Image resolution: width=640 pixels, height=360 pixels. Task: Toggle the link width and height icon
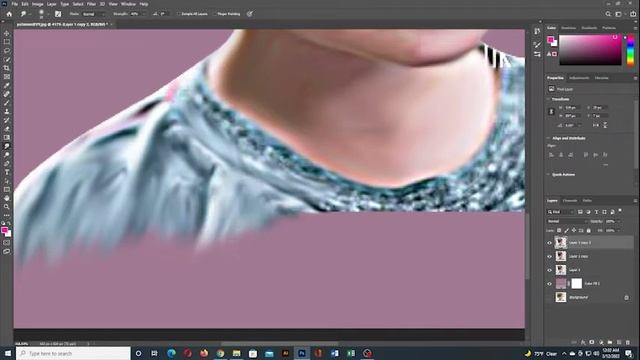pyautogui.click(x=551, y=111)
